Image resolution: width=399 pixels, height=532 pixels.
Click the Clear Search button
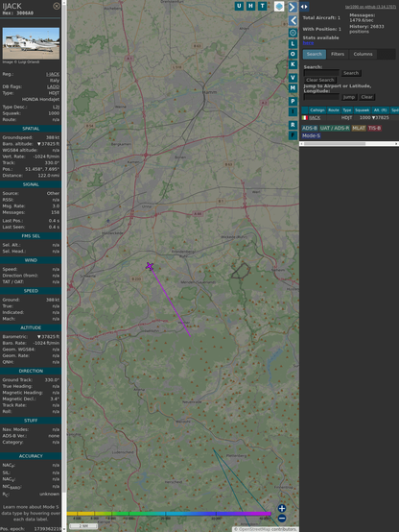[320, 80]
